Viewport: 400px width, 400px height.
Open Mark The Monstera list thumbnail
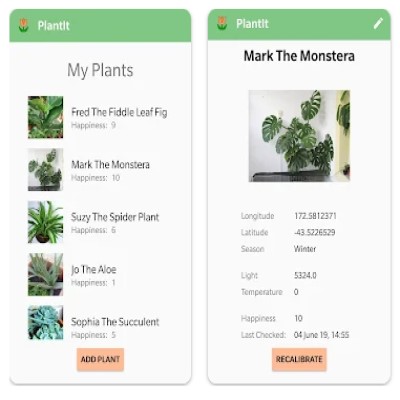click(x=45, y=170)
